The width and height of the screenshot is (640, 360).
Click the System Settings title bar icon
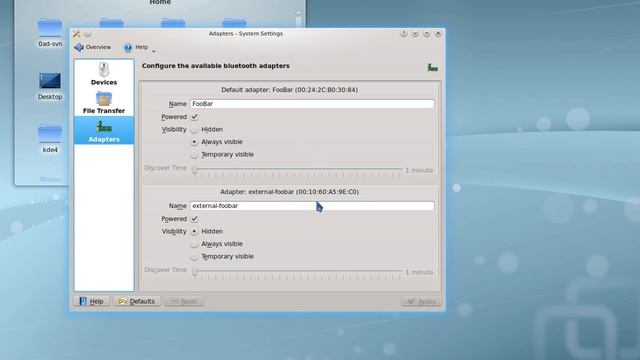[77, 34]
